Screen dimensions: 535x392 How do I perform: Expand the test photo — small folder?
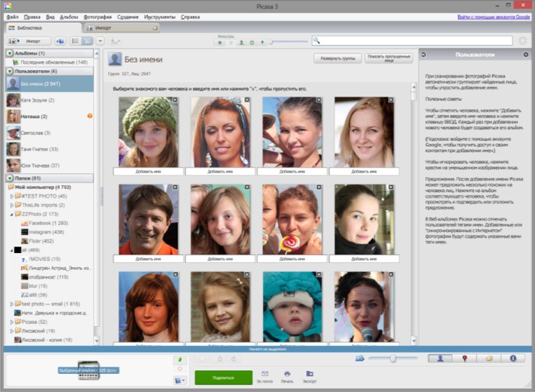click(x=11, y=304)
